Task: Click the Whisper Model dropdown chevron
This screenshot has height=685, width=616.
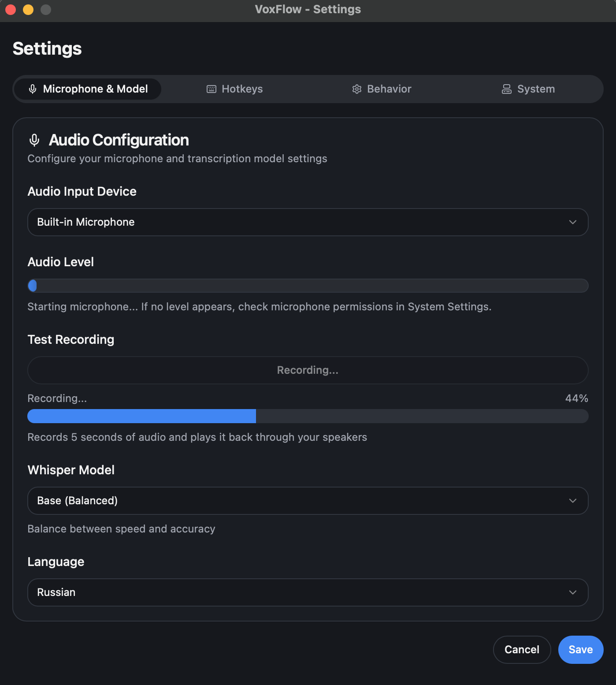Action: [x=573, y=501]
